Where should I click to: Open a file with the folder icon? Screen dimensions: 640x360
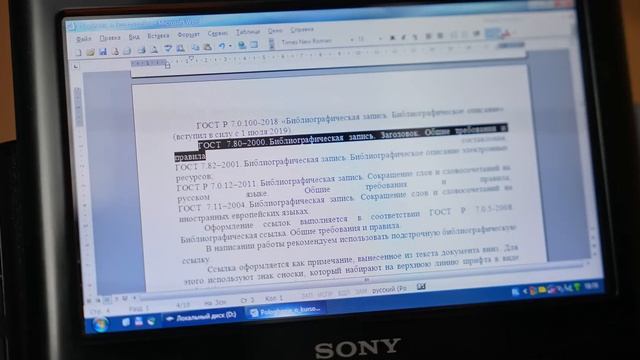coord(90,52)
